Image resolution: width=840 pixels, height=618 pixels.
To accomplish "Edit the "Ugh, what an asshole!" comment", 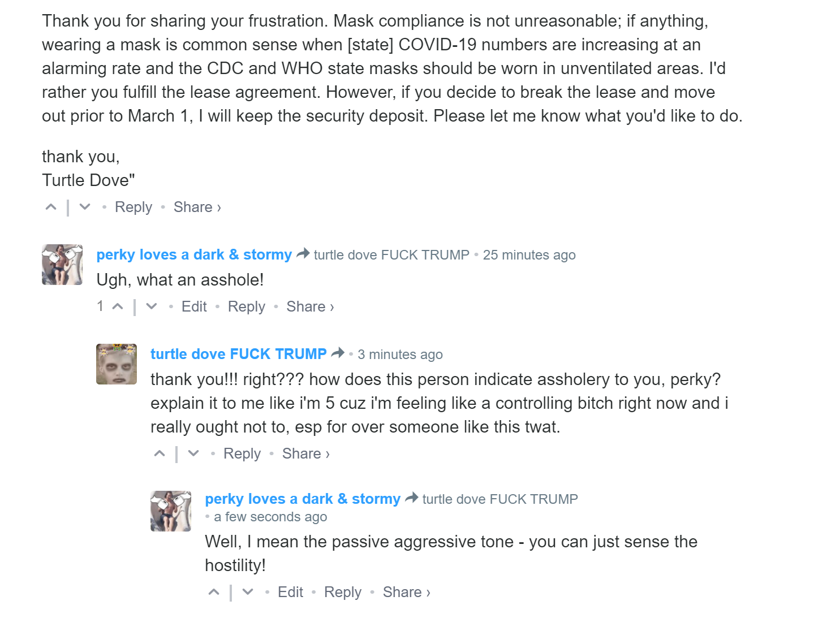I will click(194, 307).
